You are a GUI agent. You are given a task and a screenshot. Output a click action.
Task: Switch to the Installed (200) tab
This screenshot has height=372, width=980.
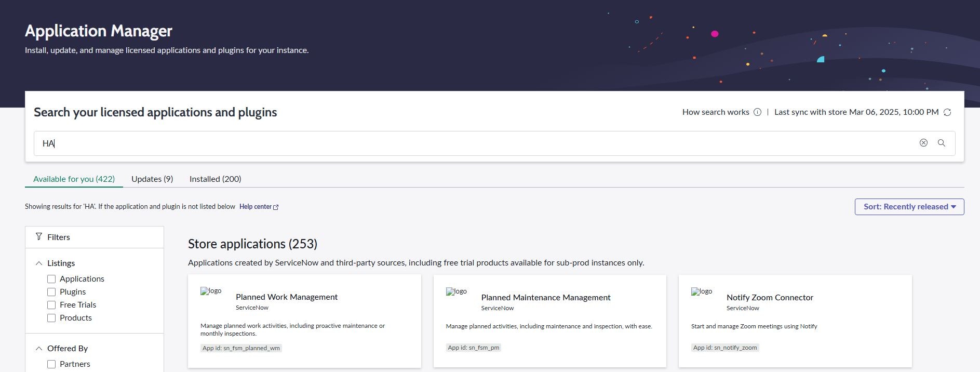point(215,179)
